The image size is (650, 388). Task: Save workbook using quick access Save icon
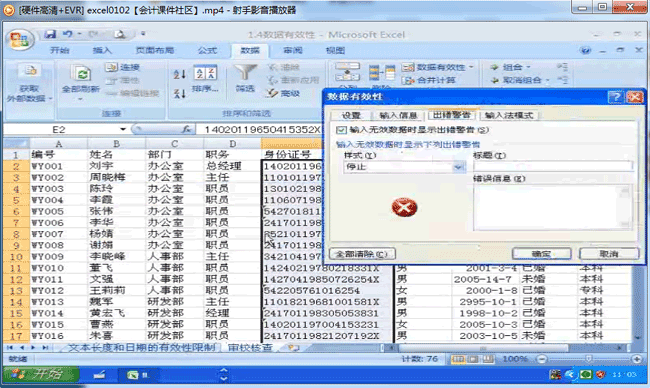point(50,34)
